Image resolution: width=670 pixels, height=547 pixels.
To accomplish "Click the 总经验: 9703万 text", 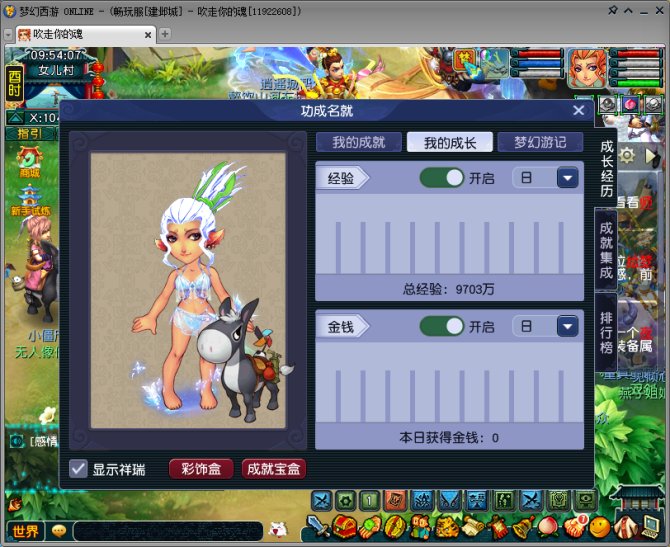I will tap(449, 289).
